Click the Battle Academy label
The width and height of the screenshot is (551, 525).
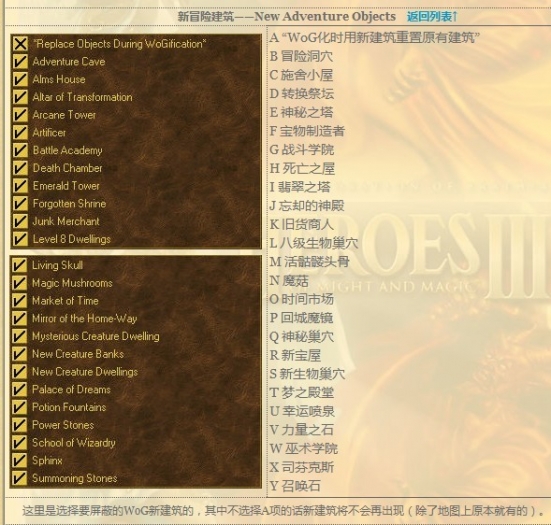(x=67, y=150)
